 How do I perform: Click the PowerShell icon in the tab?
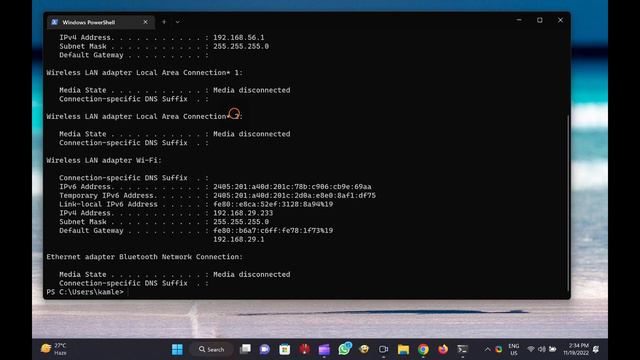[54, 22]
